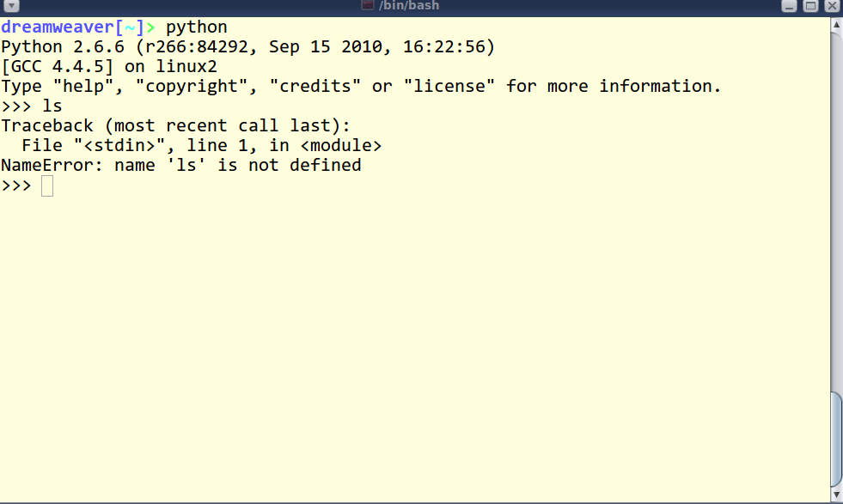The width and height of the screenshot is (843, 504).
Task: Click the cursor block at the Python prompt
Action: pyautogui.click(x=47, y=185)
